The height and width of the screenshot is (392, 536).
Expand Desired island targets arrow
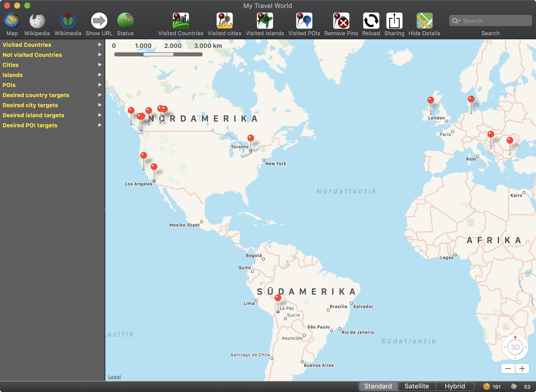[100, 115]
